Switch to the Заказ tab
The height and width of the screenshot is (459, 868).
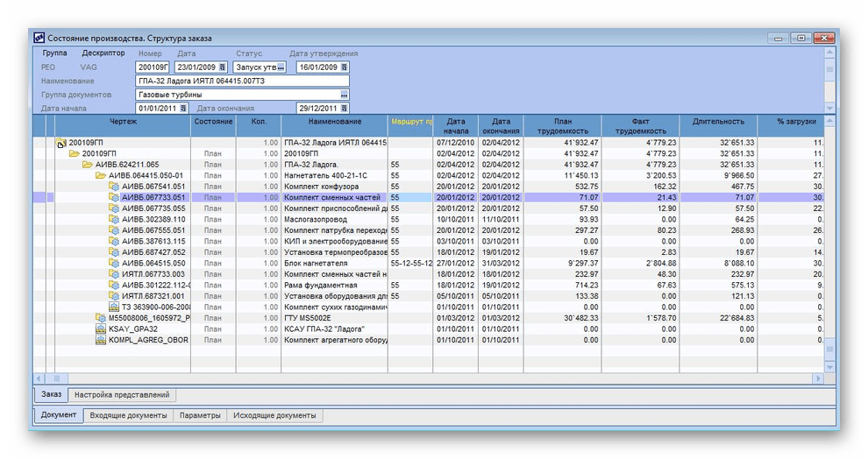[x=52, y=394]
